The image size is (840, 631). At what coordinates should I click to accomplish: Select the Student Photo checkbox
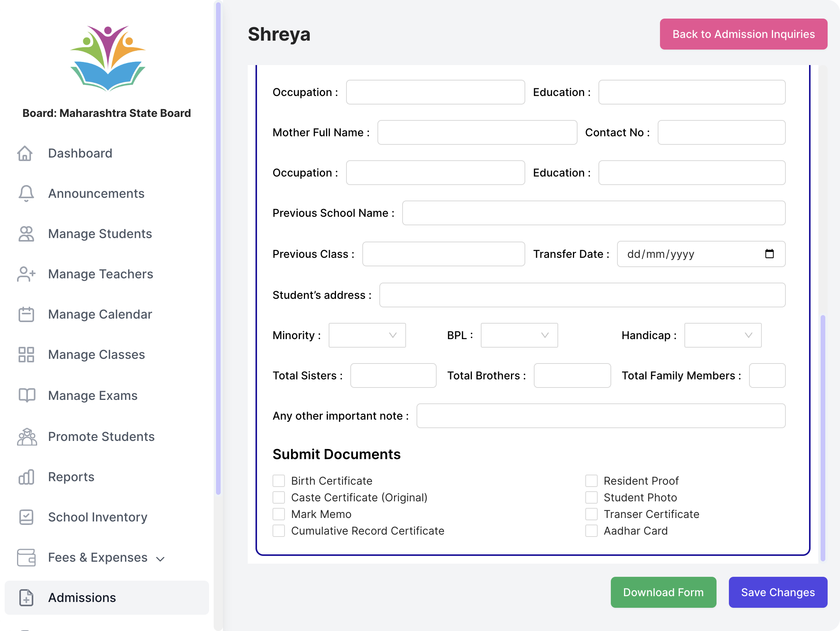tap(591, 497)
